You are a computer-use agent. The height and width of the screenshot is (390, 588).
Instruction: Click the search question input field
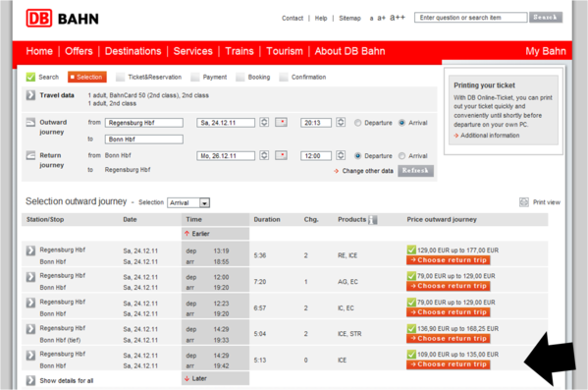(470, 18)
